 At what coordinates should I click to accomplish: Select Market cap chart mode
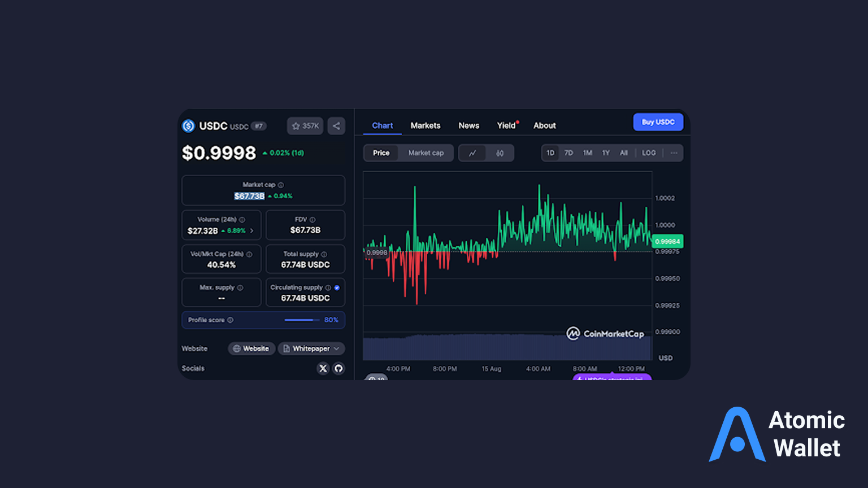click(426, 153)
